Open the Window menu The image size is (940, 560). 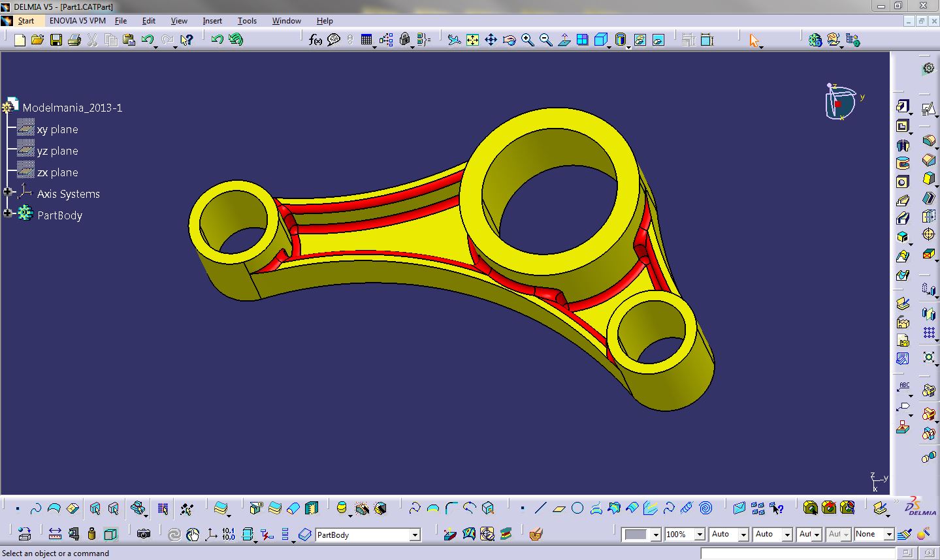[286, 20]
